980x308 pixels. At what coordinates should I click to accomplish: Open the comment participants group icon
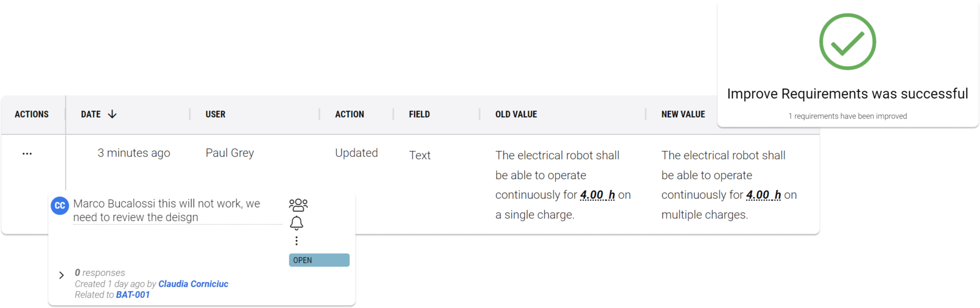[298, 205]
